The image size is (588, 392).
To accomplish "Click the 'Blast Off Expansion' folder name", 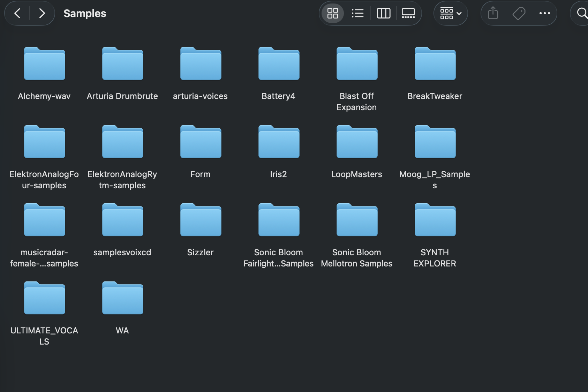I will pyautogui.click(x=357, y=102).
